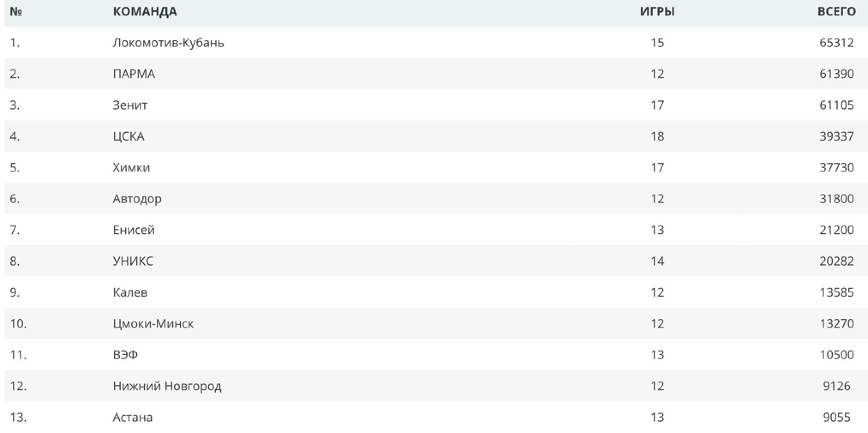Screen dimensions: 868x433
Task: Select the ЦСКА team name
Action: tap(128, 136)
